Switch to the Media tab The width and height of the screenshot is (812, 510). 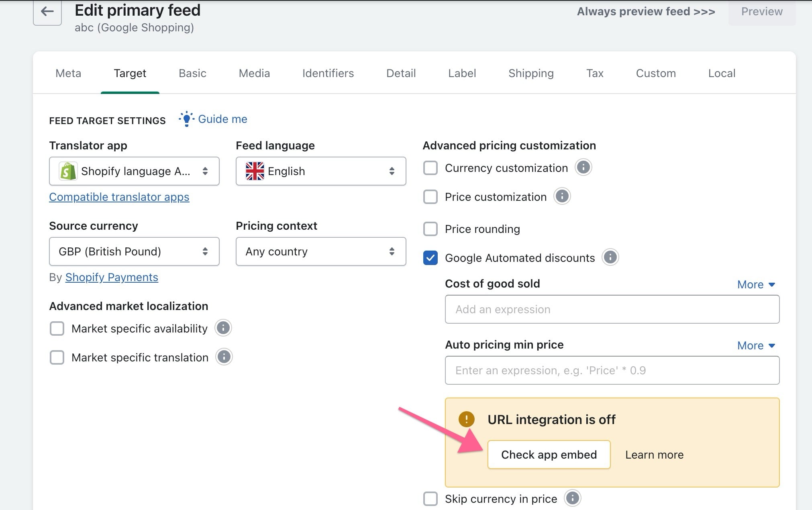254,73
